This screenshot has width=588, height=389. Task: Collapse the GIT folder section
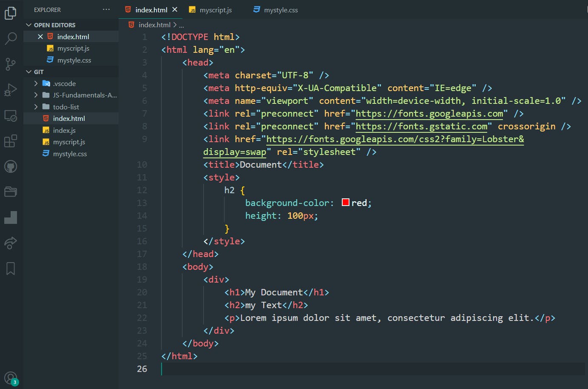[x=29, y=72]
